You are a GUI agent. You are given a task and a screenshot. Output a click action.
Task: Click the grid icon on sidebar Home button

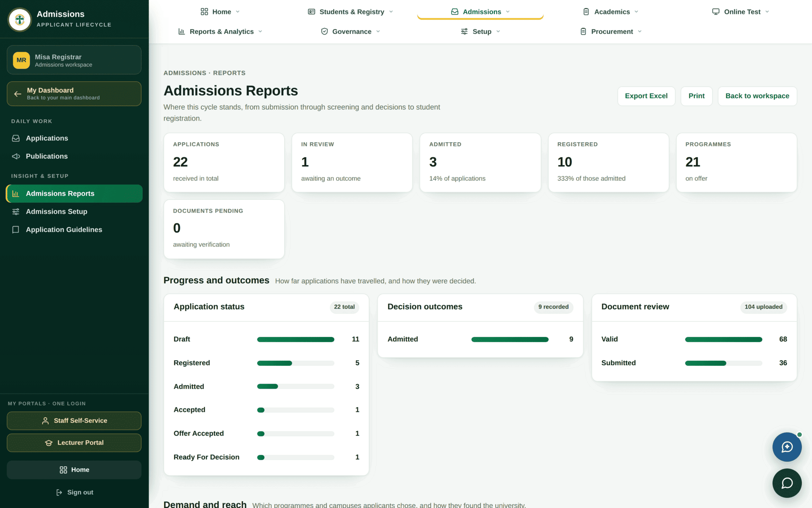point(63,470)
